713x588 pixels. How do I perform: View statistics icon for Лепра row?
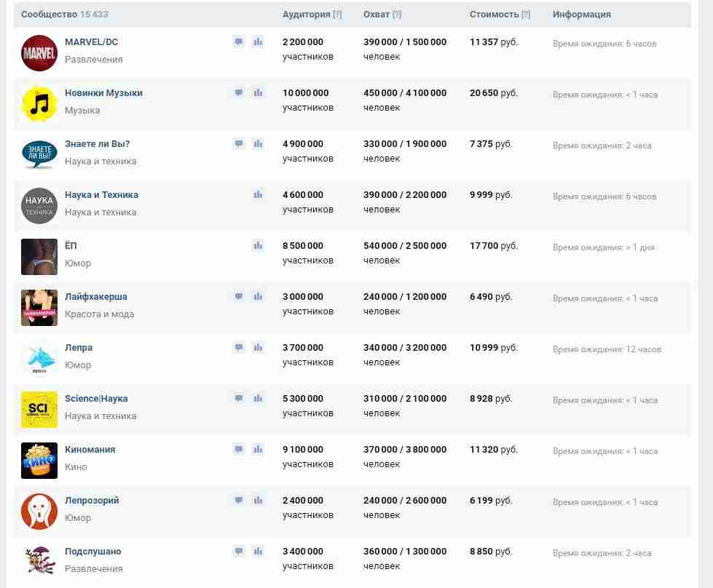click(258, 347)
